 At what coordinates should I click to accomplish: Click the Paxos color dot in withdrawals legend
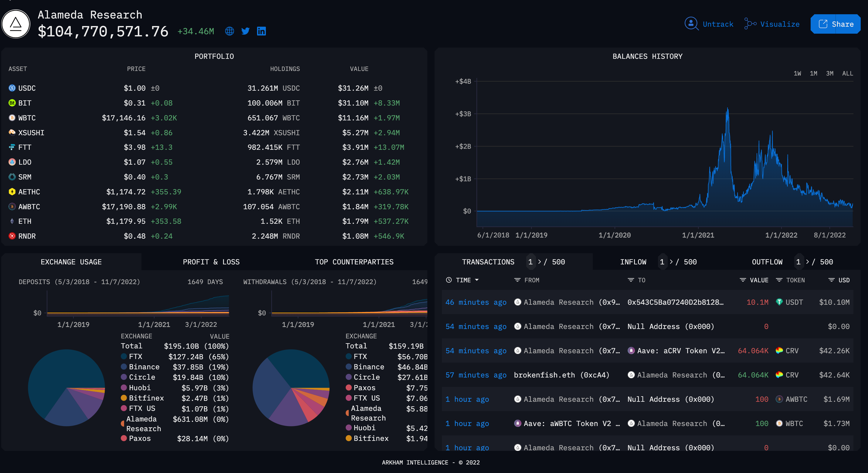point(348,387)
